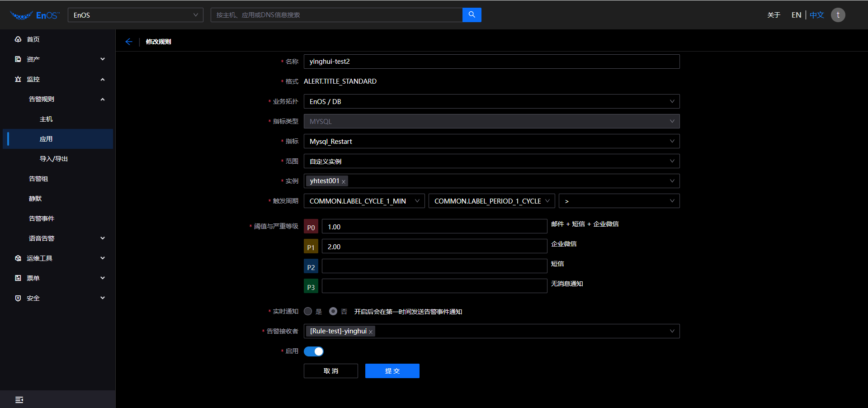
Task: Expand the 资产 menu
Action: pos(103,59)
